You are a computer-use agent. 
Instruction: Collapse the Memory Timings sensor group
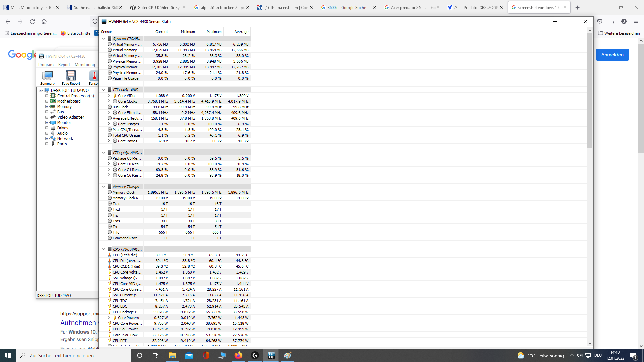pyautogui.click(x=104, y=187)
